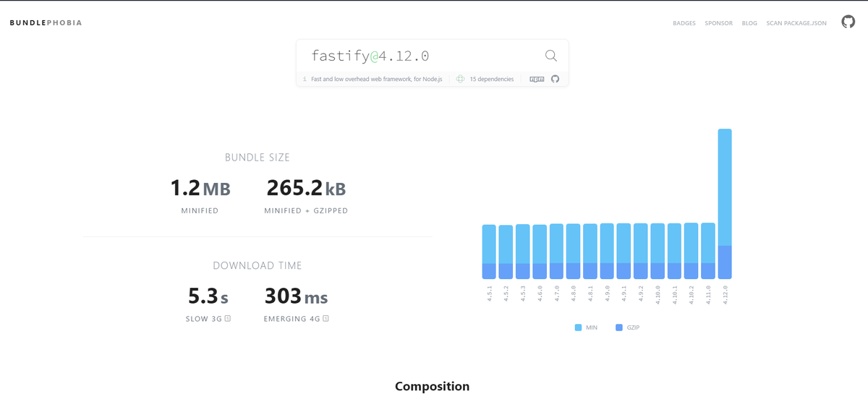Click the 15 dependencies text
Screen dimensions: 868x402
coord(492,79)
